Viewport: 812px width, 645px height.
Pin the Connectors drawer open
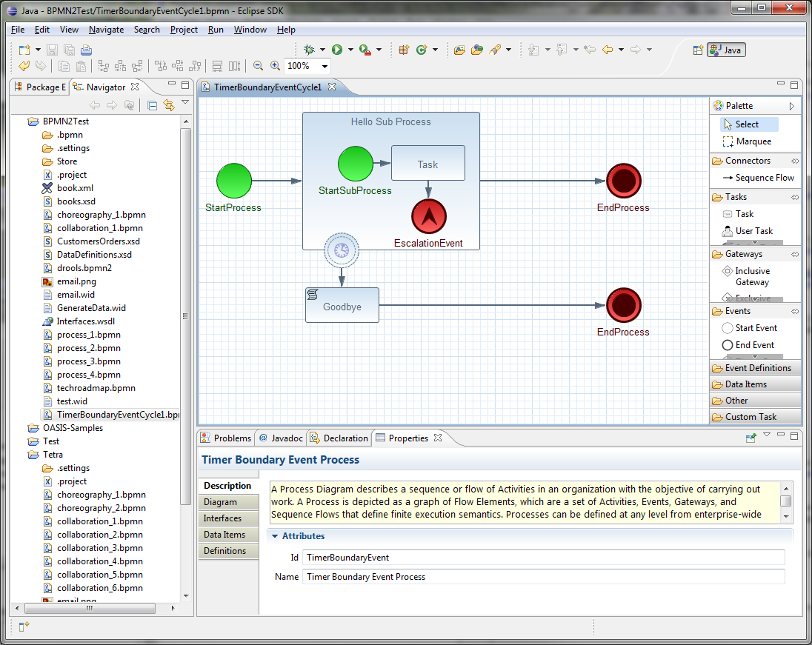[794, 161]
